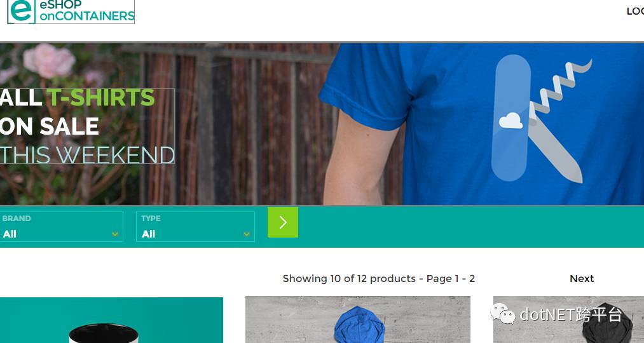Apply filters with the green arrow button
644x343 pixels.
coord(282,222)
